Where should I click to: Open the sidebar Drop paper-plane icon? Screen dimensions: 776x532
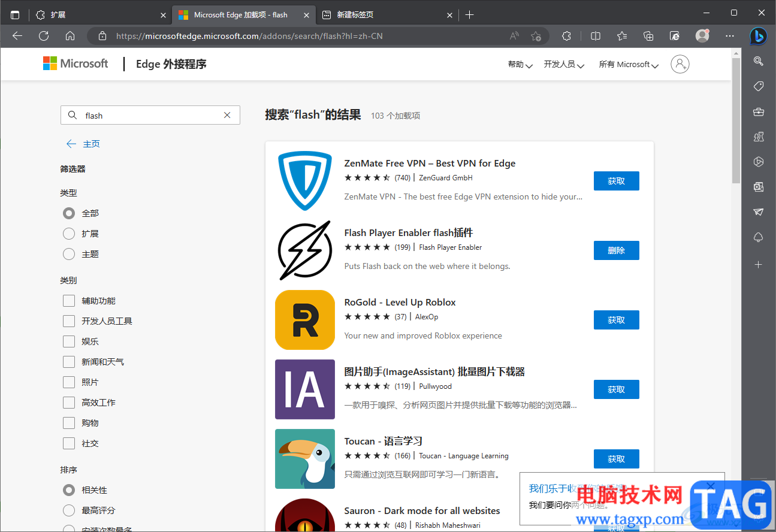coord(758,212)
